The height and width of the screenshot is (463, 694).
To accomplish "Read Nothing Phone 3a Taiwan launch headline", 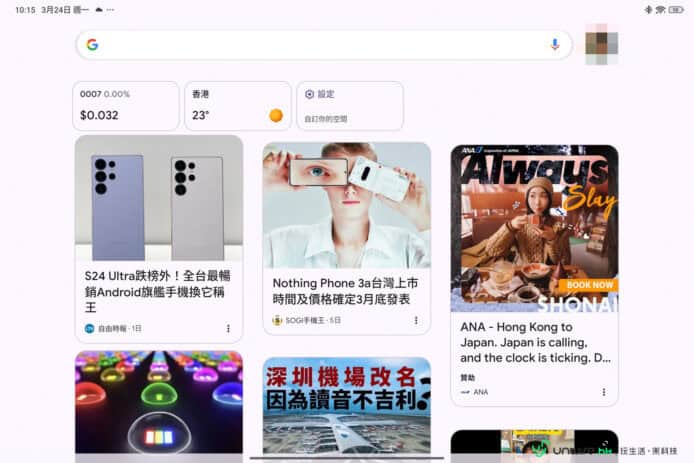I will coord(345,291).
